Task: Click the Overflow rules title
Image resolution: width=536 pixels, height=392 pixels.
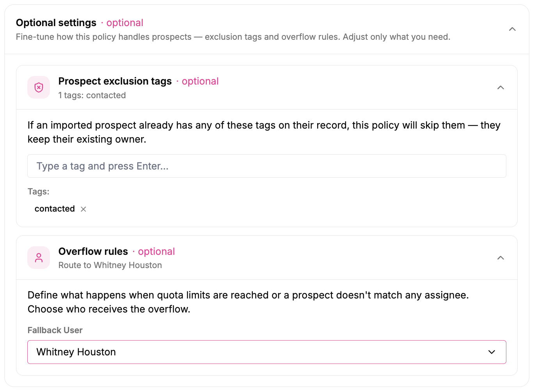Action: click(x=93, y=251)
